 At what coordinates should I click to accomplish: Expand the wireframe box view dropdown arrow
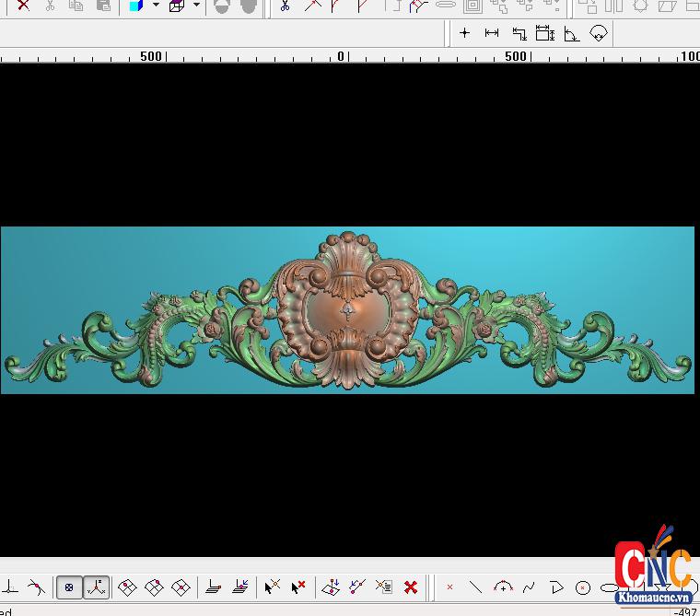[196, 6]
